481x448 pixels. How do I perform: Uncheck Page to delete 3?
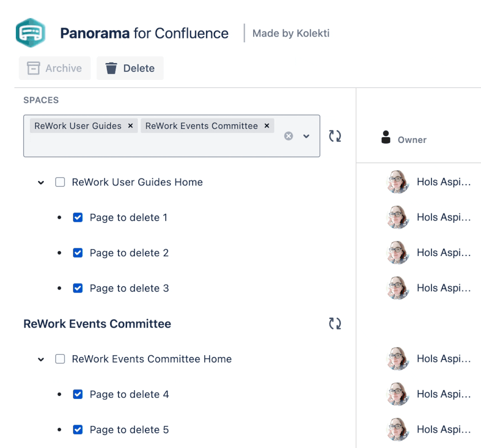pyautogui.click(x=78, y=288)
